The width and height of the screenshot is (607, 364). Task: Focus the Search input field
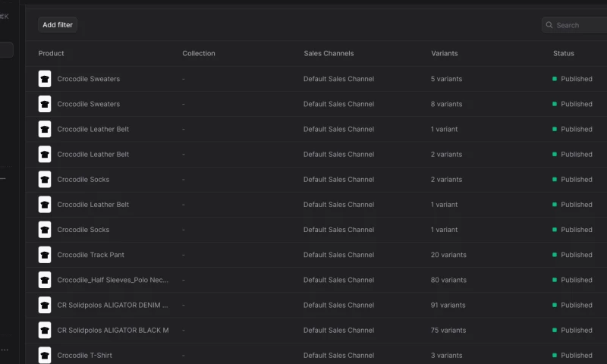(578, 25)
